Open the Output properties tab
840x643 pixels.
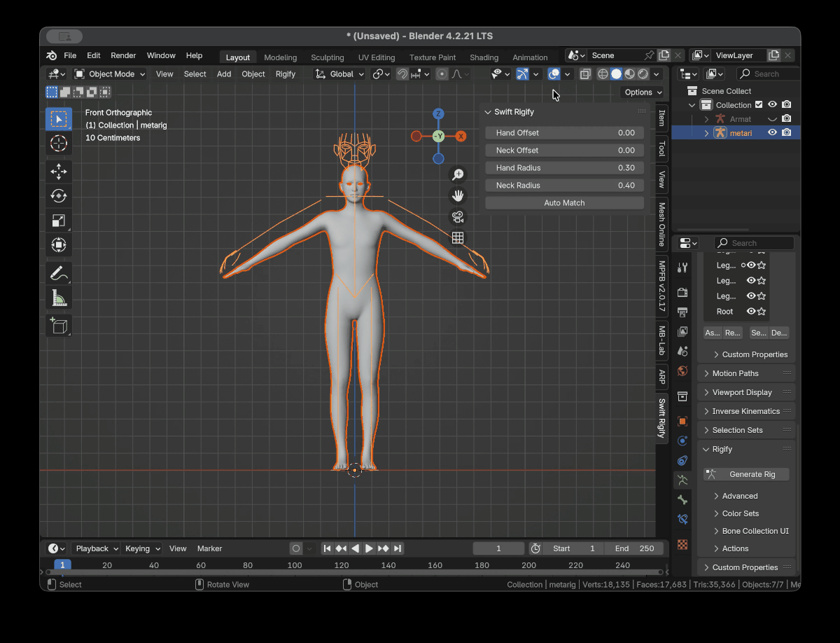pos(682,312)
